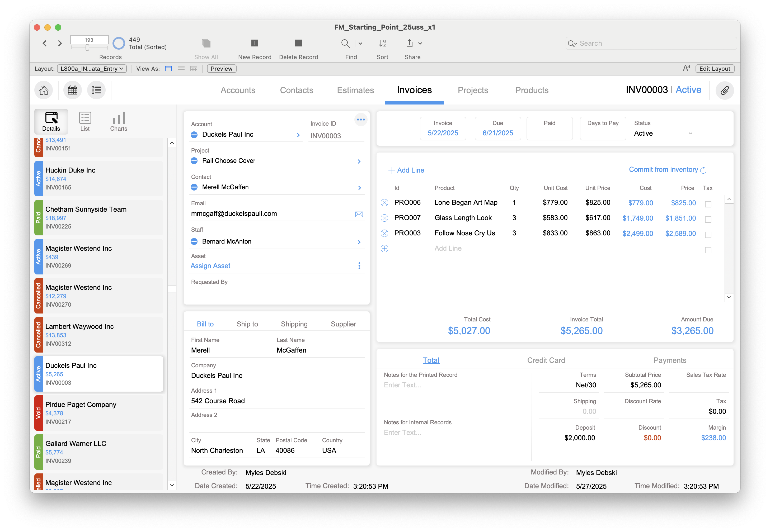Go to the previous record arrow
Screen dimensions: 770x532
45,43
